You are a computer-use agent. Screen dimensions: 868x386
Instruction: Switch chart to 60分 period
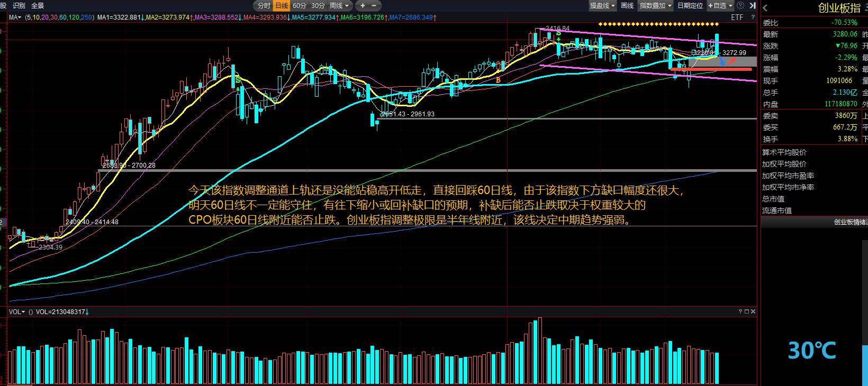[300, 6]
